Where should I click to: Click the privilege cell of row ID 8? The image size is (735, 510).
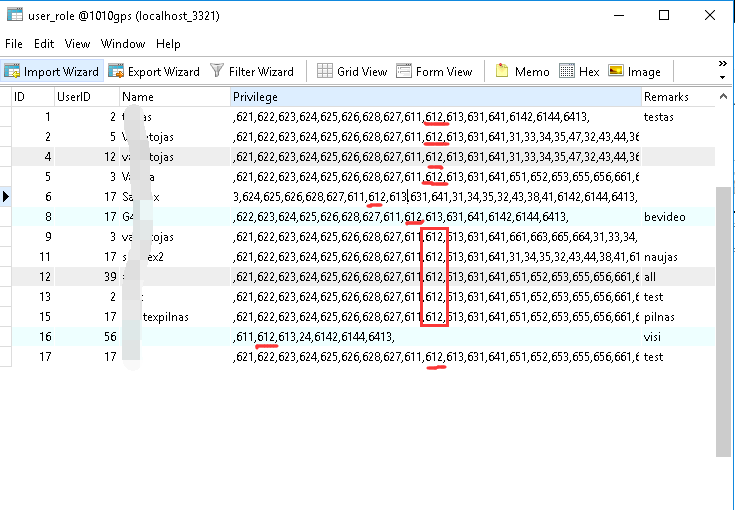click(x=436, y=217)
